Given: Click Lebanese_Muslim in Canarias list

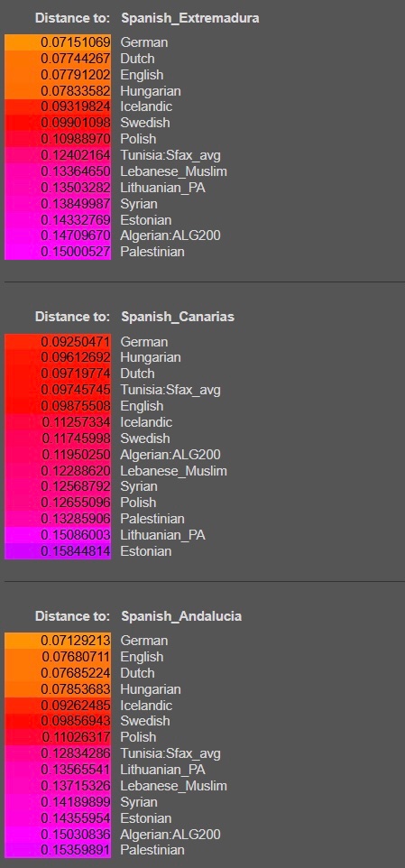Looking at the screenshot, I should pyautogui.click(x=174, y=471).
